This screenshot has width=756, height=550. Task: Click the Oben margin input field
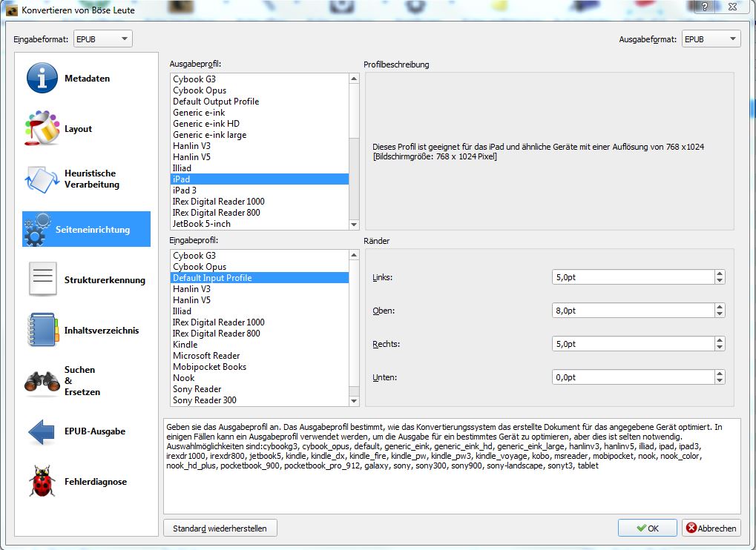click(633, 311)
